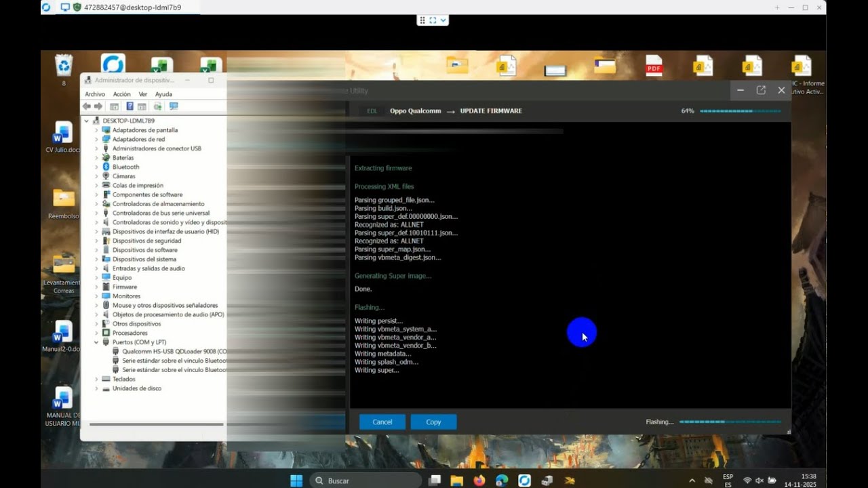Collapse Puertos (COM y LPT) category
Viewport: 868px width, 488px height.
(96, 342)
